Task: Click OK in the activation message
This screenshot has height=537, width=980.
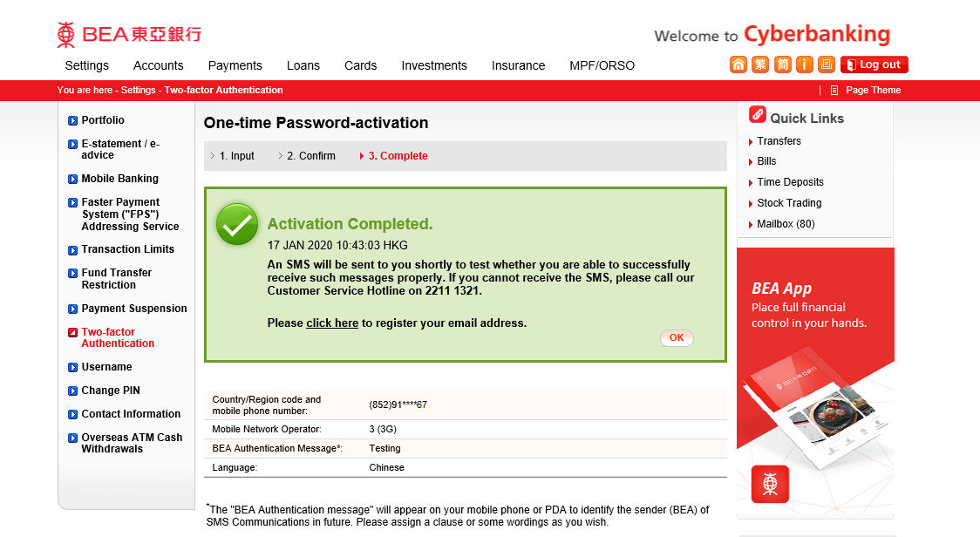Action: [677, 337]
